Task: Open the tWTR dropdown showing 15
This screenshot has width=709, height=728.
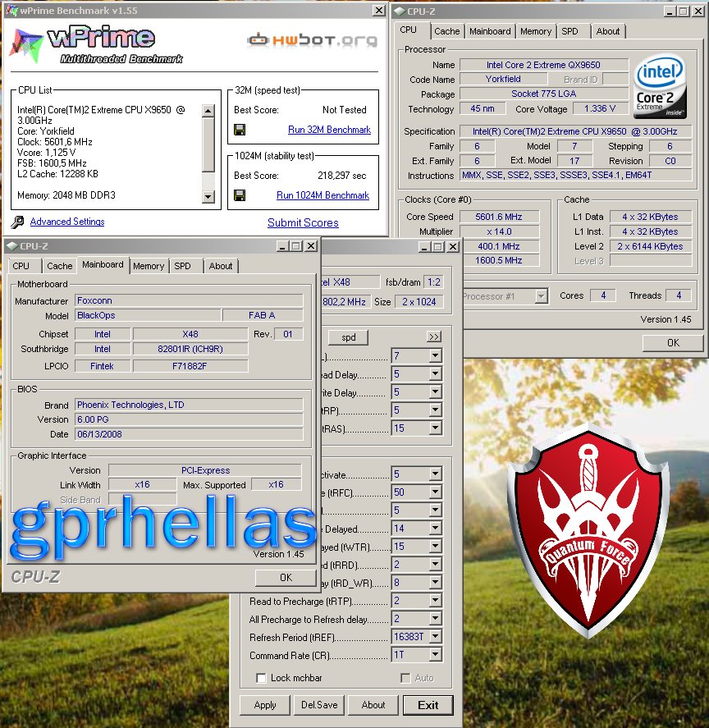Action: point(435,547)
